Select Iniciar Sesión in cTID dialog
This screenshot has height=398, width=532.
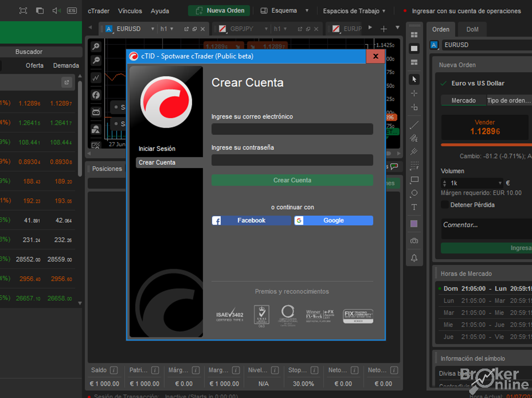coord(157,148)
